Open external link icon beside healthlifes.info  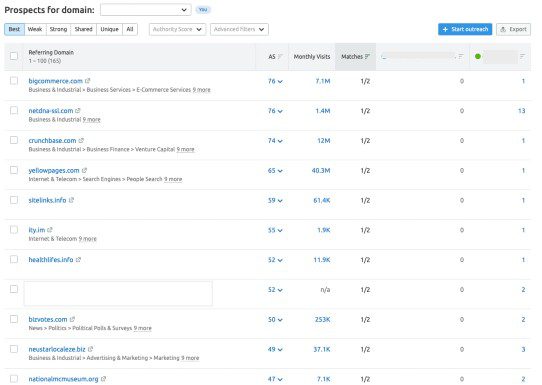coord(78,260)
